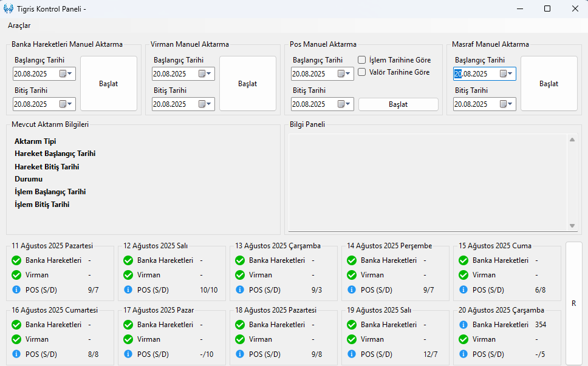Expand Masraf Bitiş Tarihi date picker

point(507,104)
